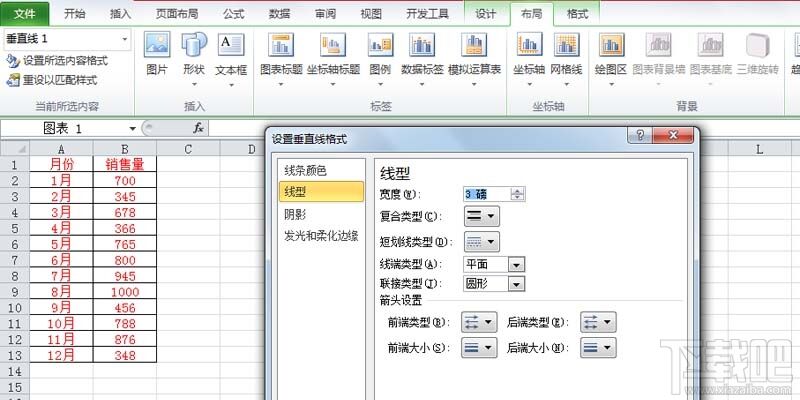Open 后端大小 end size dropdown
Viewport: 800px width, 400px height.
pyautogui.click(x=598, y=348)
